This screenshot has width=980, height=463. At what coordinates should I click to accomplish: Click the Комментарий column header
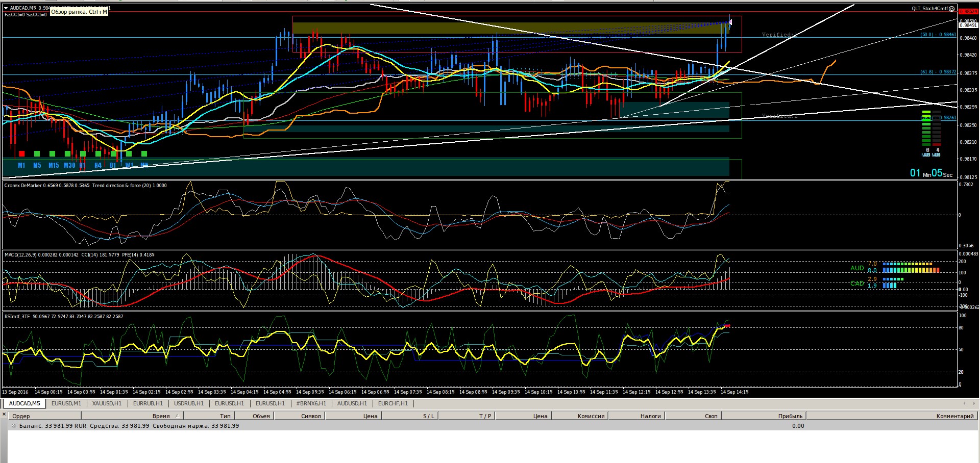pos(891,416)
